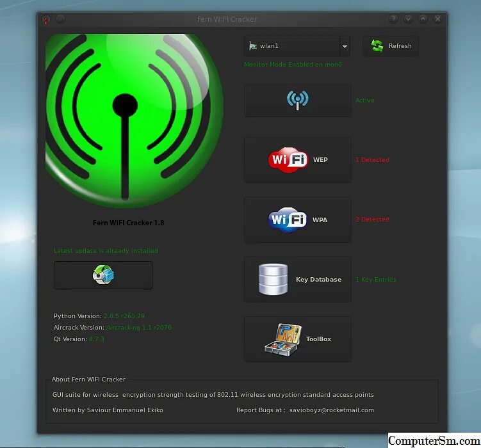
Task: Click the '2 Detected' WPA status text
Action: tap(372, 220)
